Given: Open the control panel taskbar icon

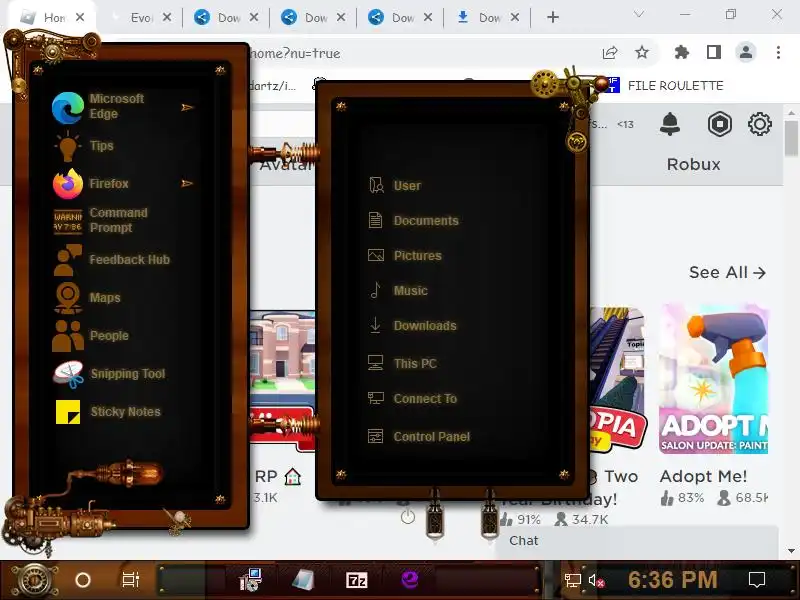Looking at the screenshot, I should click(251, 580).
